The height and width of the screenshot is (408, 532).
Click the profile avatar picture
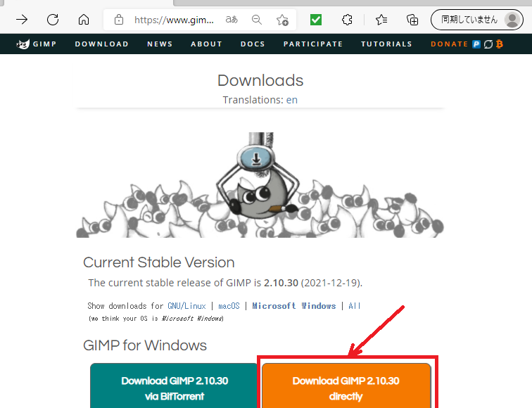[512, 20]
